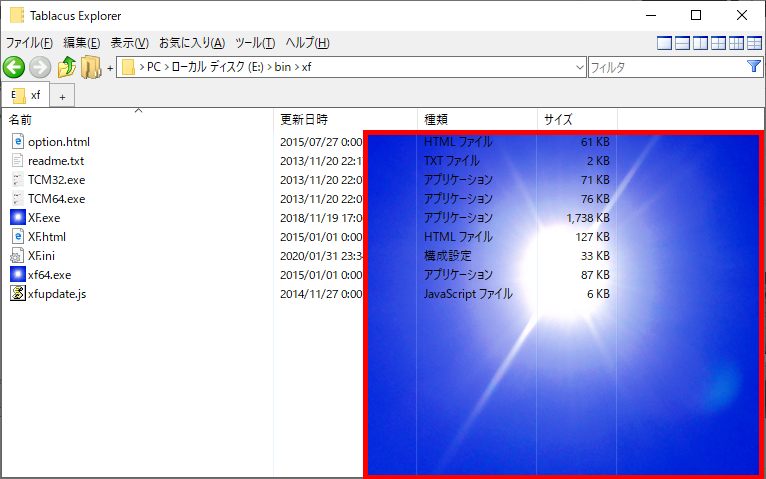The image size is (766, 479).
Task: Sort by the 名前 column header
Action: click(x=138, y=120)
